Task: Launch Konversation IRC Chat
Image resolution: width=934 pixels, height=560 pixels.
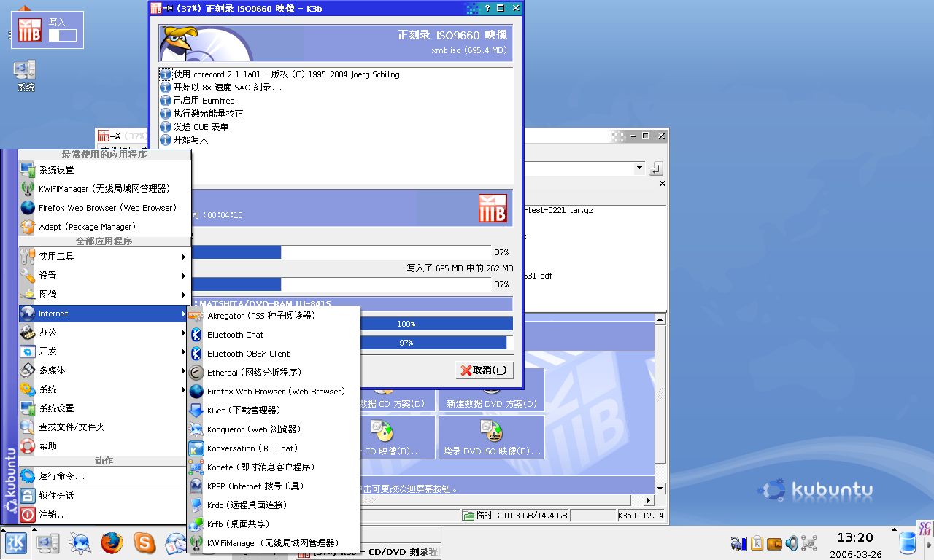Action: (274, 448)
